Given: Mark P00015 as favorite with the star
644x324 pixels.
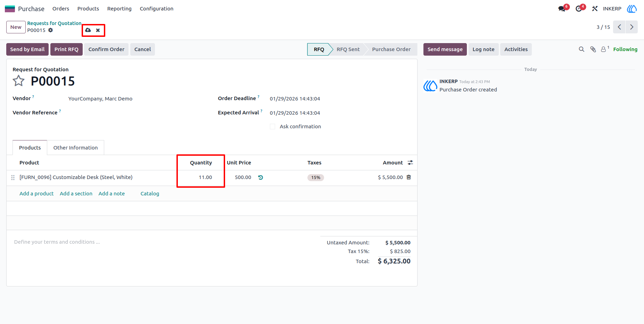Looking at the screenshot, I should coord(18,81).
